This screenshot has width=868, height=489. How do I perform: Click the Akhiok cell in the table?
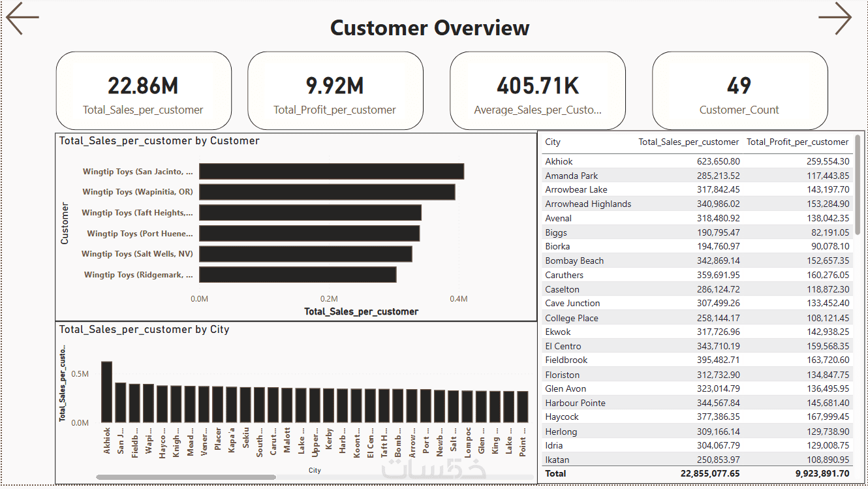click(x=559, y=161)
